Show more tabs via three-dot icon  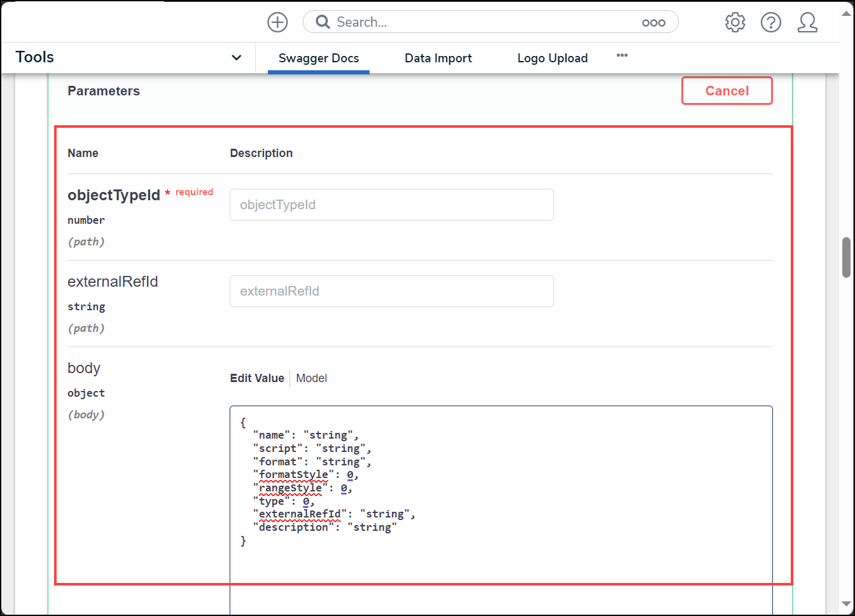(x=622, y=56)
